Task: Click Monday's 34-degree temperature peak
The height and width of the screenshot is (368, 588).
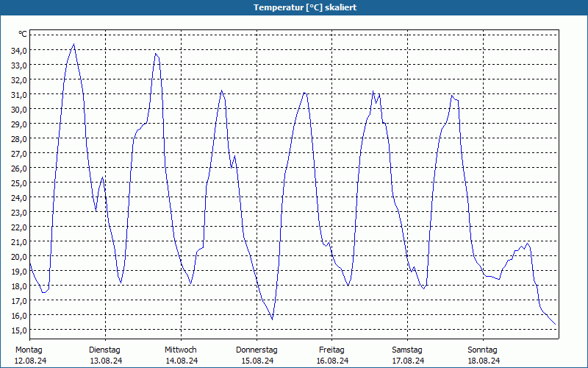Action: click(74, 44)
